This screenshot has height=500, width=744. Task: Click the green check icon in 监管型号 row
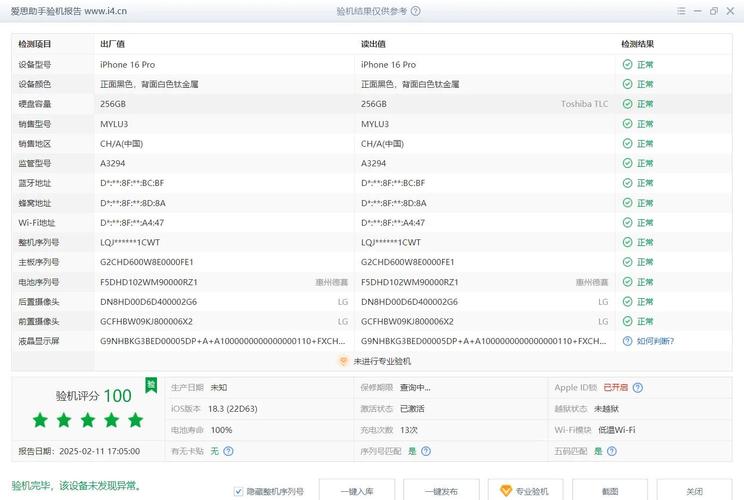(627, 163)
